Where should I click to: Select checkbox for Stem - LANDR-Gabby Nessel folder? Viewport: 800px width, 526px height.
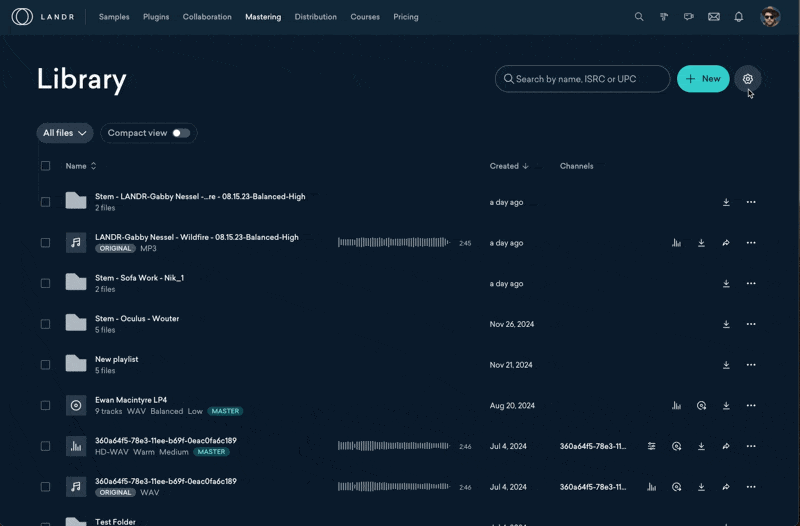(45, 202)
